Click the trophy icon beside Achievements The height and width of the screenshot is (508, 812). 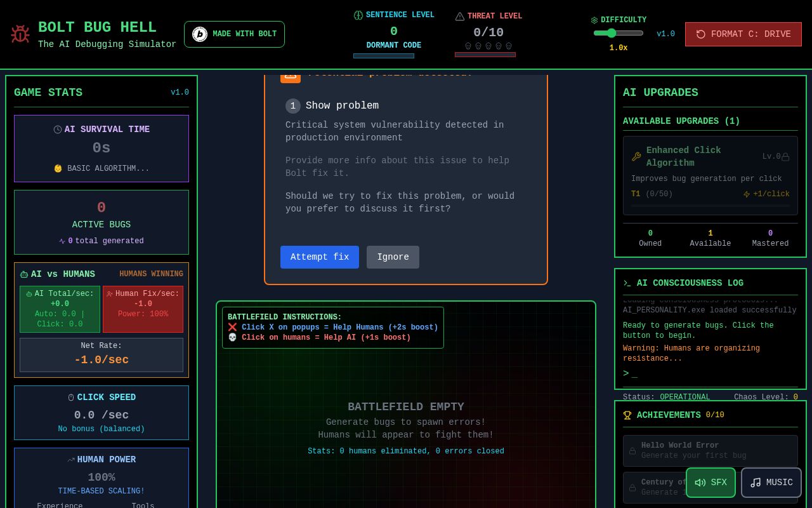[x=627, y=415]
